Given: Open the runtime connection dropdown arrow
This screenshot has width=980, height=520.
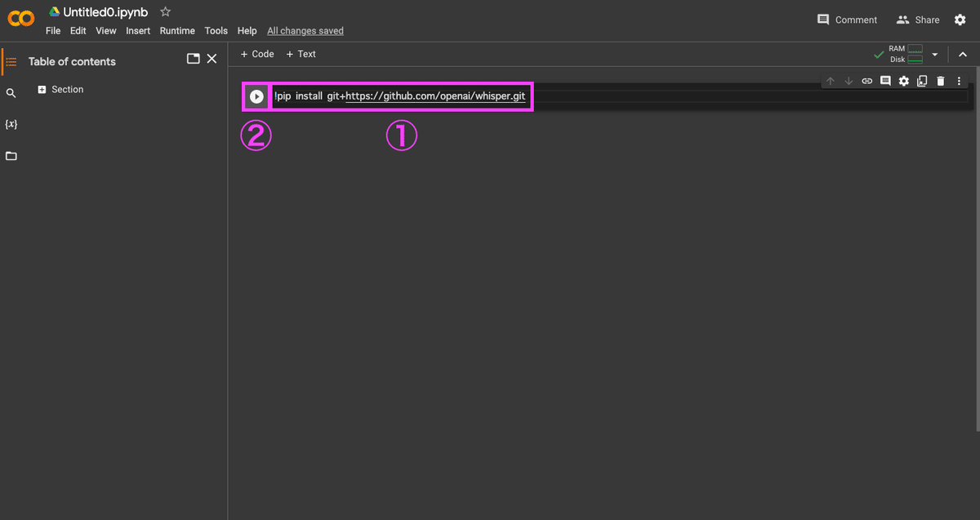Looking at the screenshot, I should pyautogui.click(x=935, y=54).
